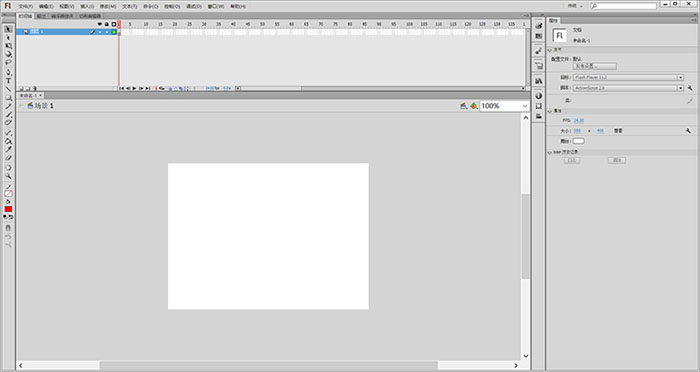Select the Line tool
700x372 pixels.
(8, 89)
